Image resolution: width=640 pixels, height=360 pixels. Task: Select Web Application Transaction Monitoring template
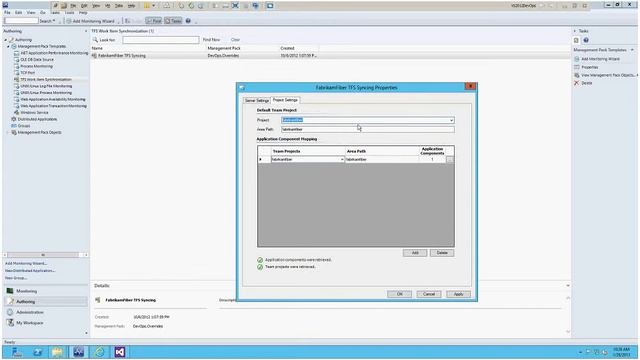point(53,106)
